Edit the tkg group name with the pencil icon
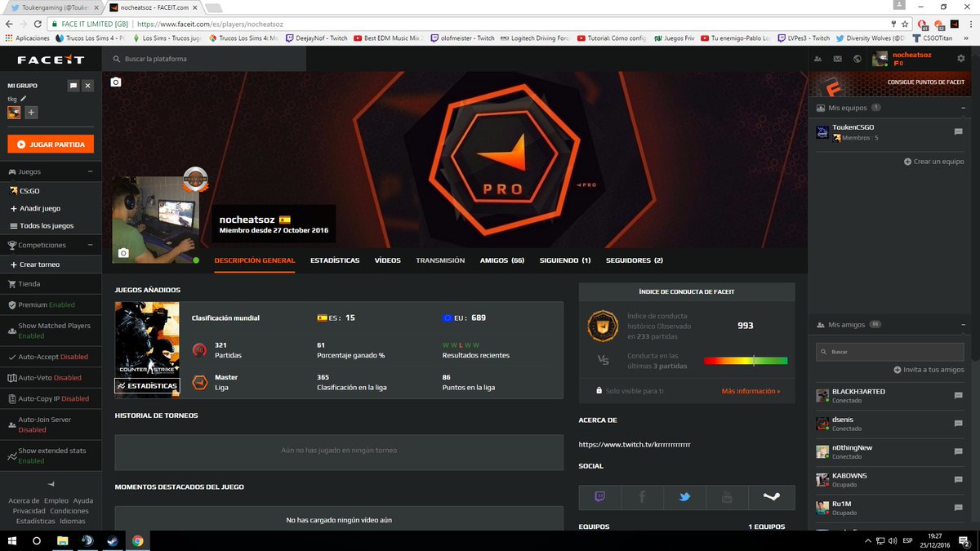The height and width of the screenshot is (551, 980). (24, 98)
